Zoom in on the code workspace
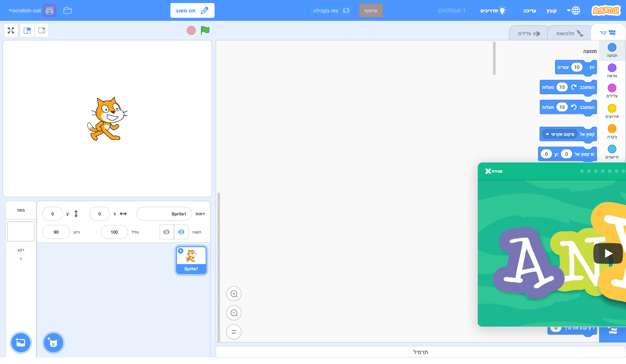Viewport: 626px width, 364px height. point(234,293)
